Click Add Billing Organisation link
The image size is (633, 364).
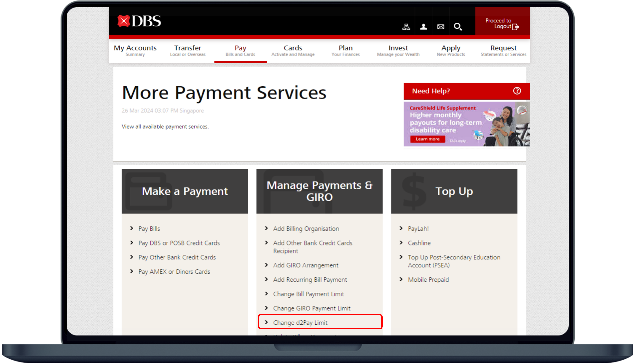point(306,229)
